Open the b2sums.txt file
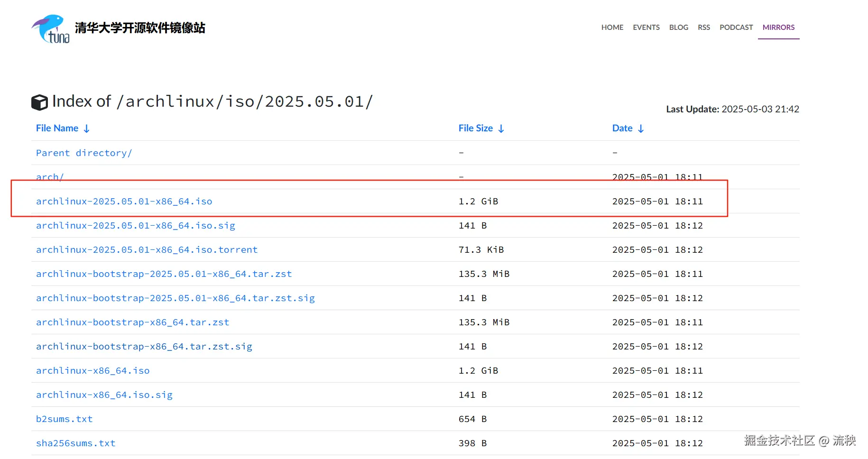 tap(65, 419)
